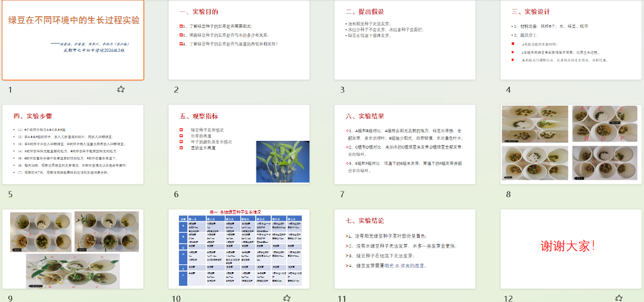Select slide thumbnail titled 二、提出假设
This screenshot has height=302, width=644.
(405, 40)
